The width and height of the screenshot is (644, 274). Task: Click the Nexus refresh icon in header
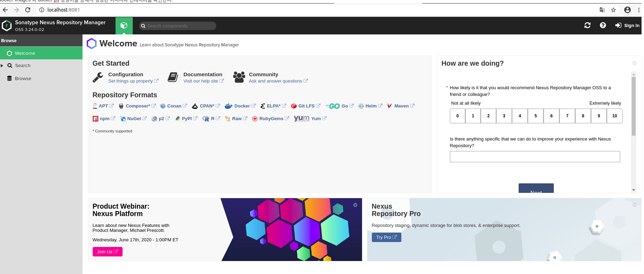coord(587,25)
